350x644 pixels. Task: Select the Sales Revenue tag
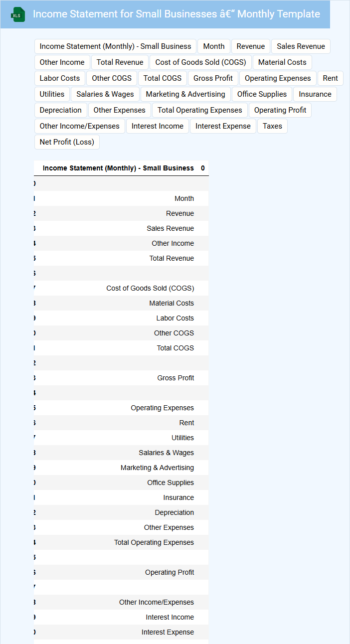point(301,46)
